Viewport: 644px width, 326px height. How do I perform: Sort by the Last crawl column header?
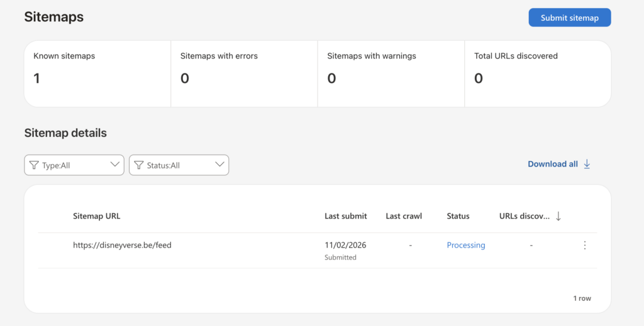click(404, 216)
